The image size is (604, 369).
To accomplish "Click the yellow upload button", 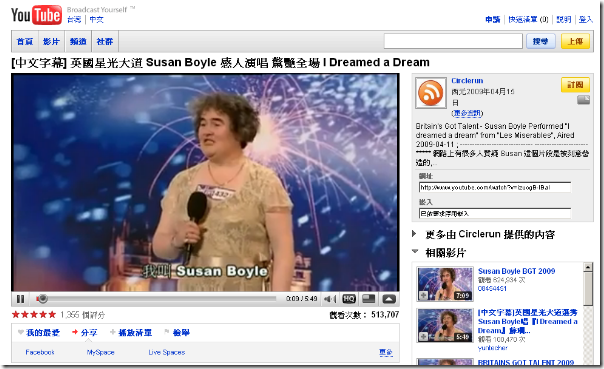I will click(575, 41).
